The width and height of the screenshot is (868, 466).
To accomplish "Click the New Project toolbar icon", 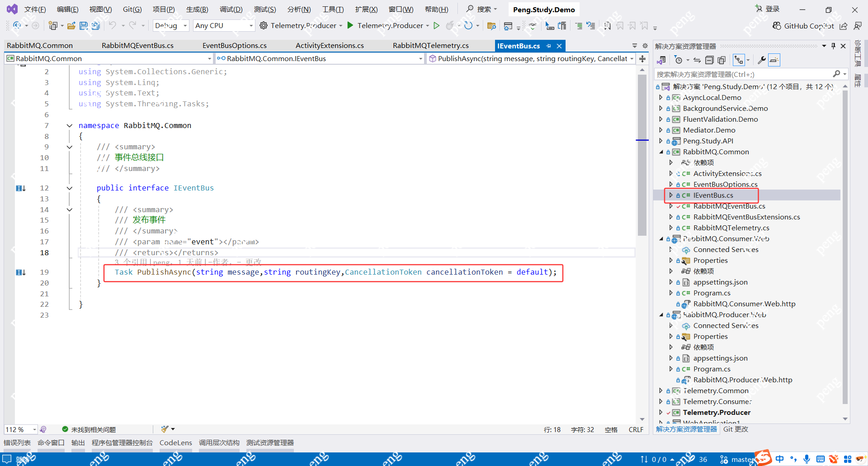I will [x=53, y=26].
